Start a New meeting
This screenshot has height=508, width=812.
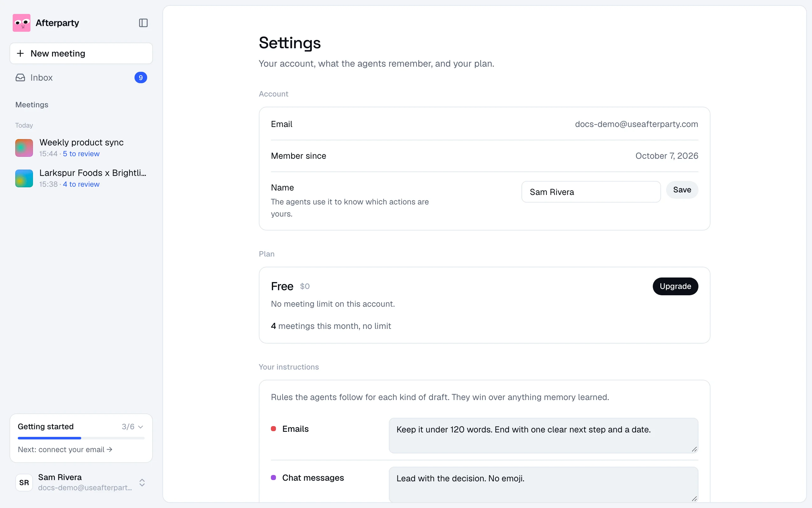tap(81, 53)
